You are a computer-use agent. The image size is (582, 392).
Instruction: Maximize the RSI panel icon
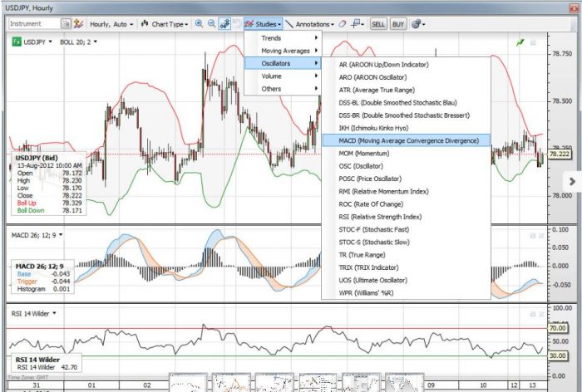pos(533,314)
